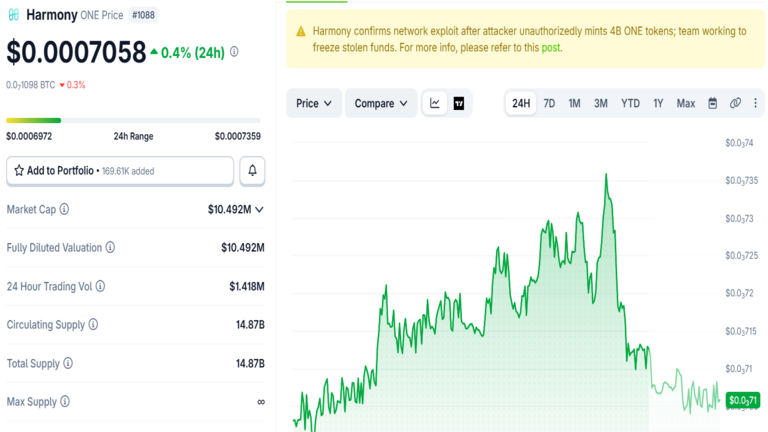Click the 169.61K added text
The image size is (768, 432).
[x=128, y=171]
